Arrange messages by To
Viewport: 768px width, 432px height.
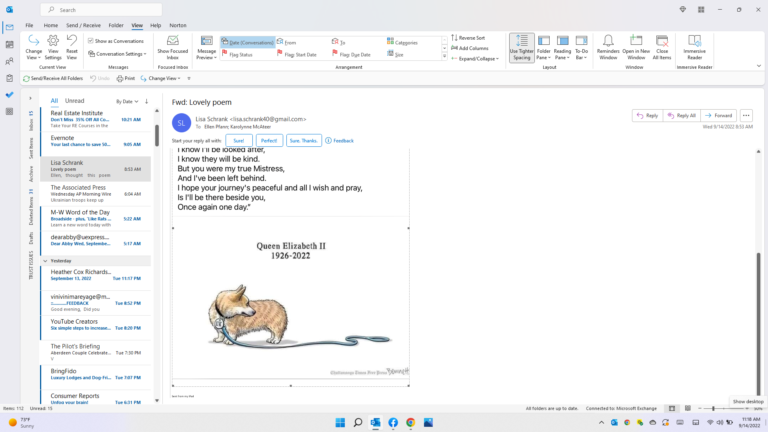[339, 42]
